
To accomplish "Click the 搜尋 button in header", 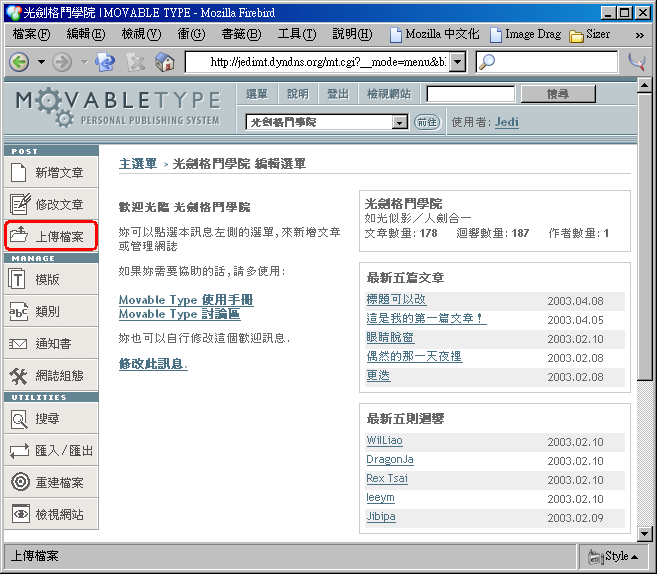I will [558, 94].
